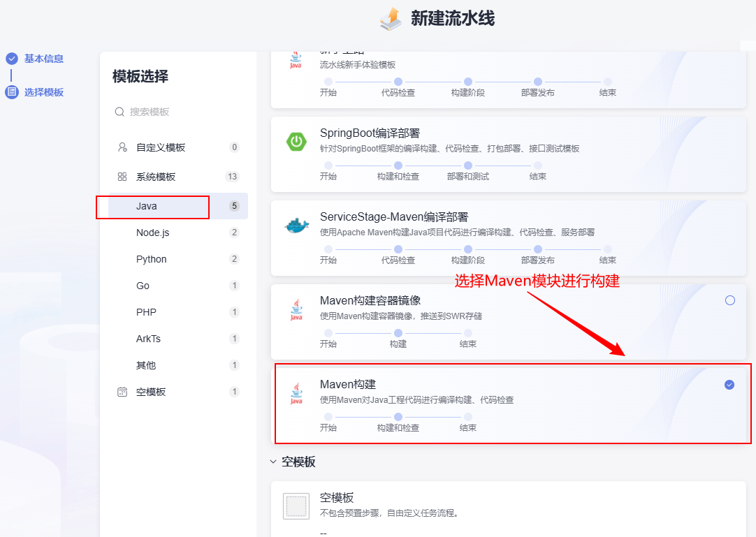Click the Java icon of Maven构建容器镜像
Screen dimensions: 756x537
pyautogui.click(x=296, y=309)
